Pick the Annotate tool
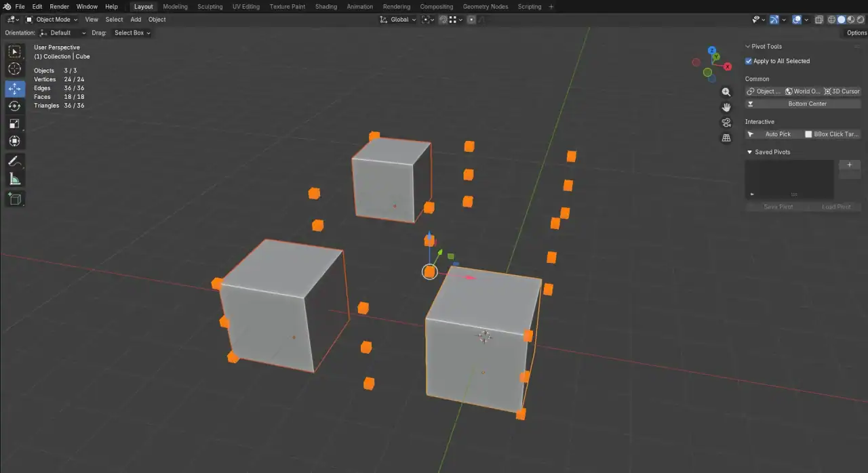868x473 pixels. pyautogui.click(x=14, y=161)
